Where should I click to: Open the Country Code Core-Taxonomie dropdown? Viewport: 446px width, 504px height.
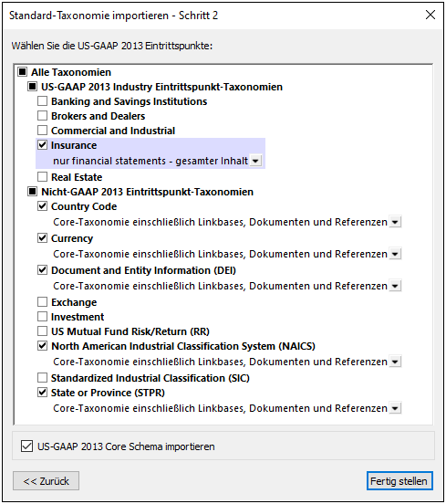coord(395,222)
